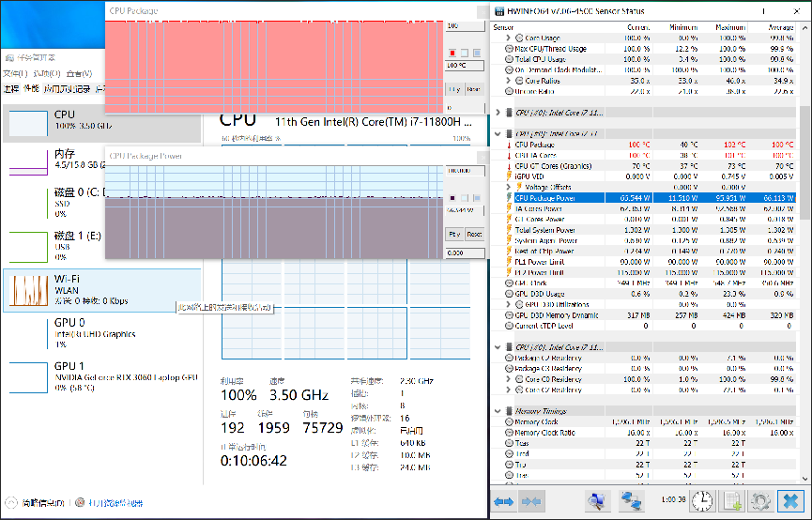Expand the Core Ratios sensor row

click(508, 81)
